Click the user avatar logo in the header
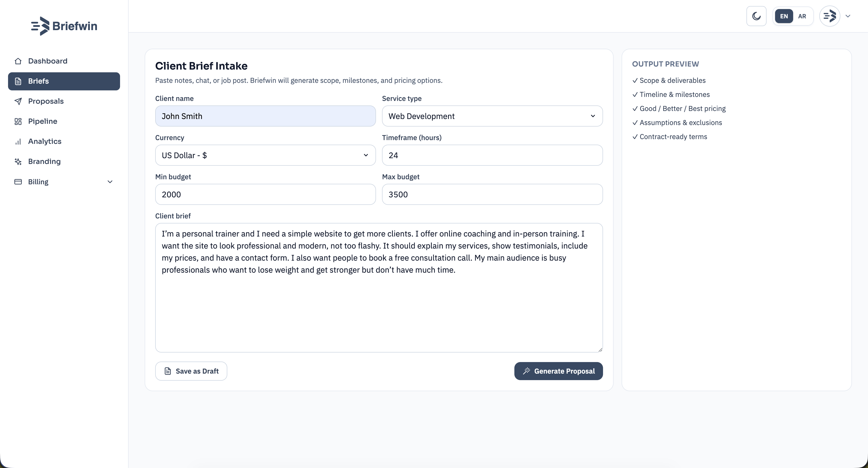Viewport: 868px width, 468px height. coord(830,16)
